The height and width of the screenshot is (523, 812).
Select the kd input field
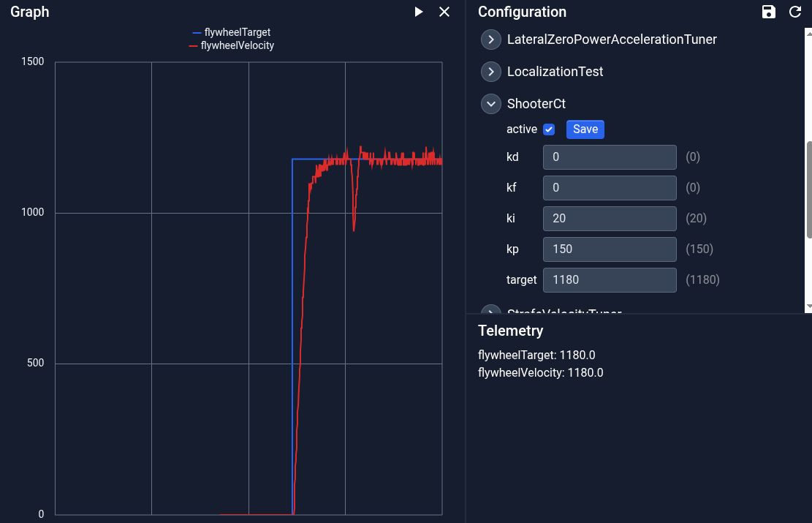pyautogui.click(x=610, y=157)
